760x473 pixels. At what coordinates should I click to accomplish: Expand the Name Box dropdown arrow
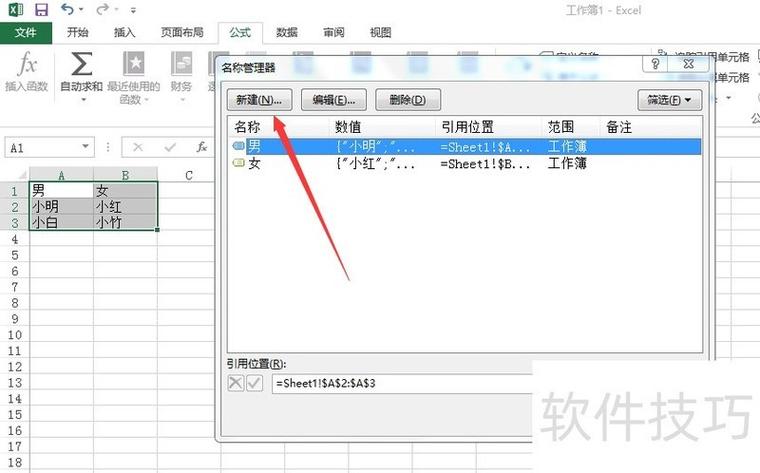(85, 147)
